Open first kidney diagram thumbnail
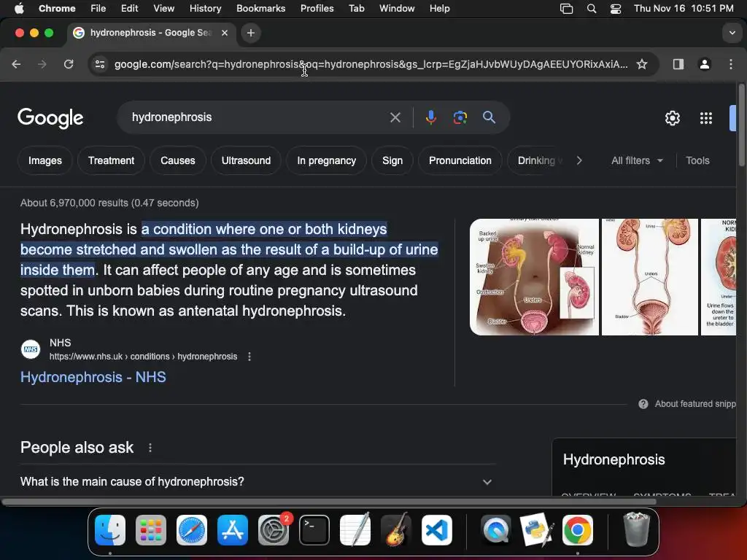Viewport: 747px width, 560px height. pyautogui.click(x=534, y=277)
